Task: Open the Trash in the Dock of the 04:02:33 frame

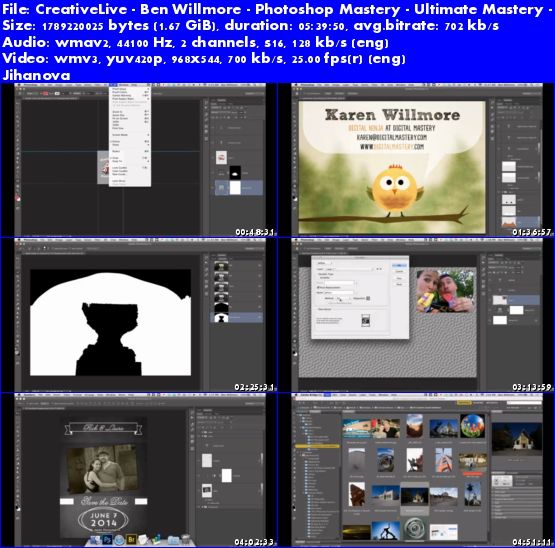Action: point(186,539)
